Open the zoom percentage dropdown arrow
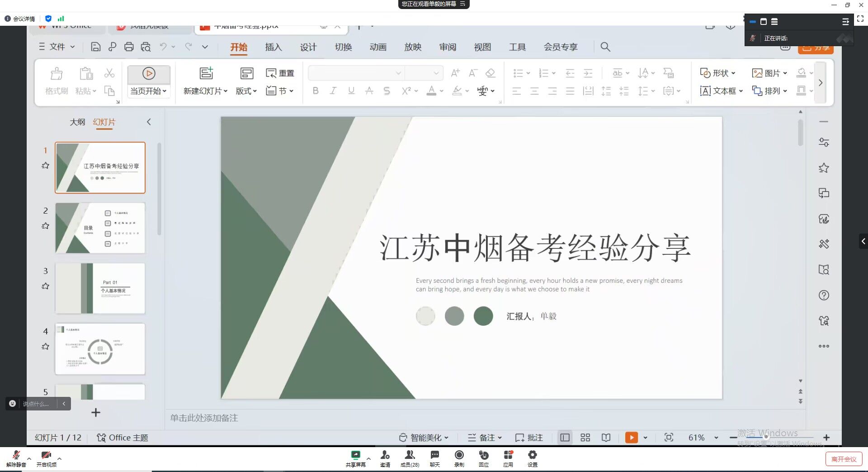868x472 pixels. tap(716, 438)
